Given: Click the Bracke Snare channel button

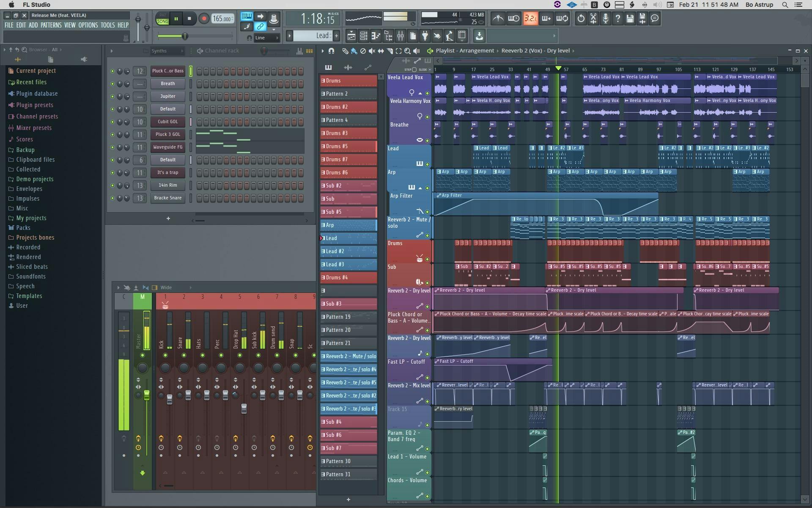Looking at the screenshot, I should click(168, 198).
